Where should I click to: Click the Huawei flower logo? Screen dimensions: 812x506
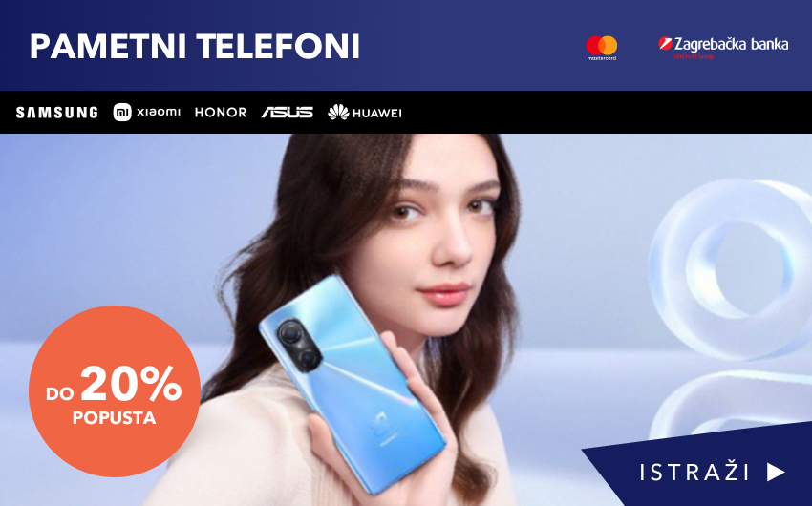tap(338, 112)
